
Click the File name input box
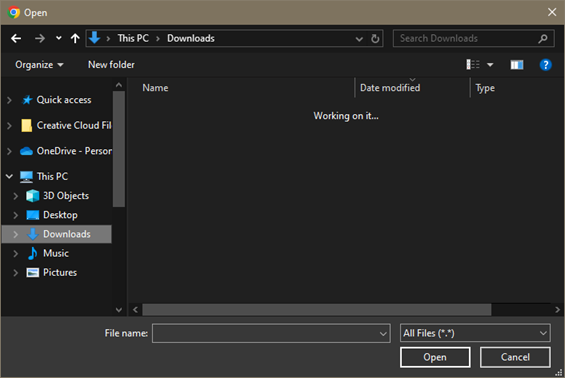pyautogui.click(x=266, y=333)
